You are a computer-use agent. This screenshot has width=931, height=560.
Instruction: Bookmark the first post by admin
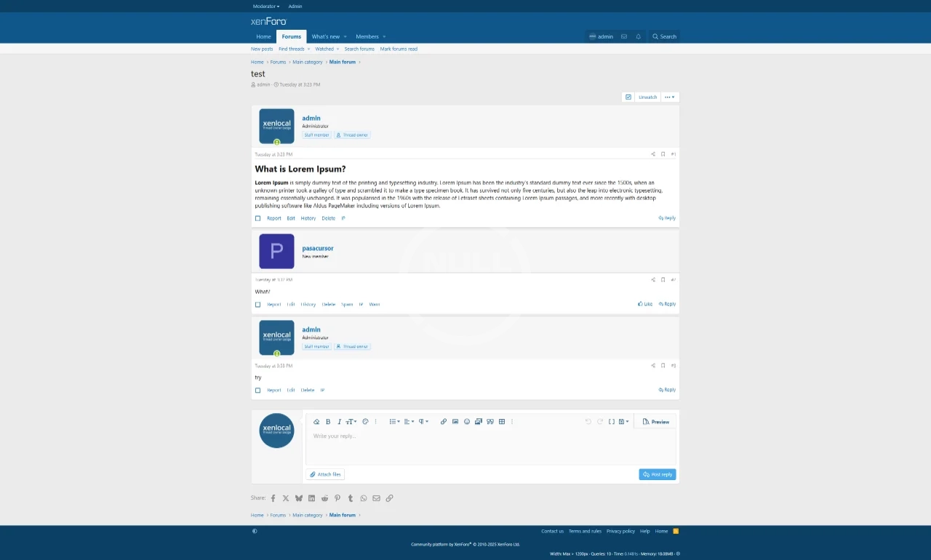pyautogui.click(x=663, y=154)
